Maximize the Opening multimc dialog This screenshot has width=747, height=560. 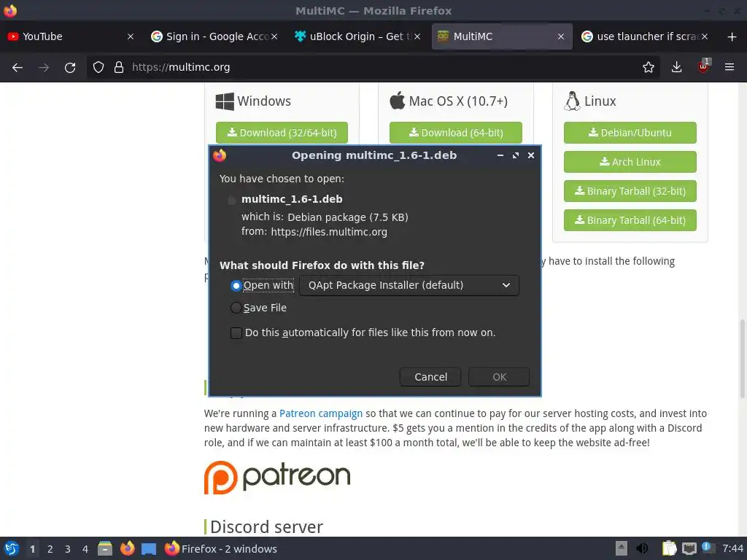click(x=516, y=155)
